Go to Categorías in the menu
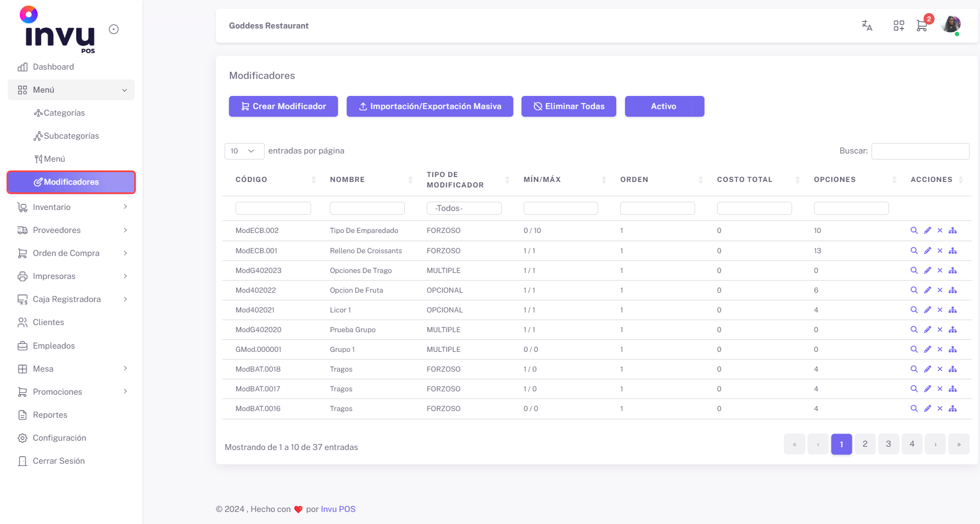 71,113
